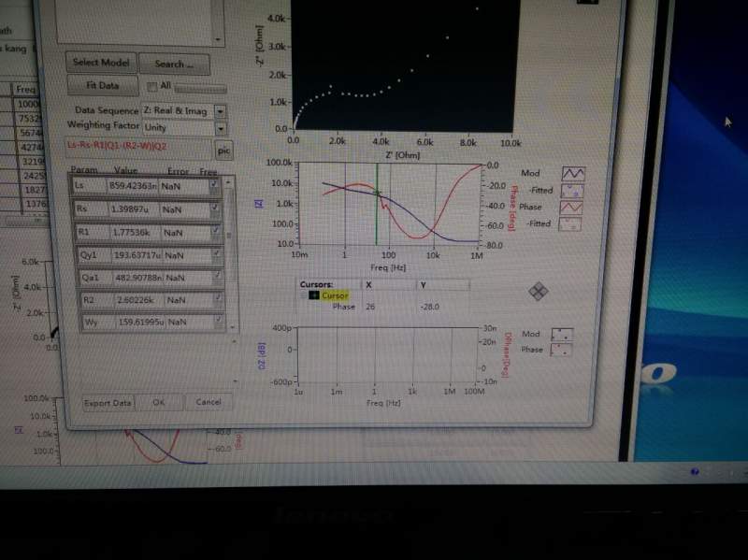Image resolution: width=748 pixels, height=560 pixels.
Task: Click the R1 value 1.77536k
Action: tap(132, 232)
